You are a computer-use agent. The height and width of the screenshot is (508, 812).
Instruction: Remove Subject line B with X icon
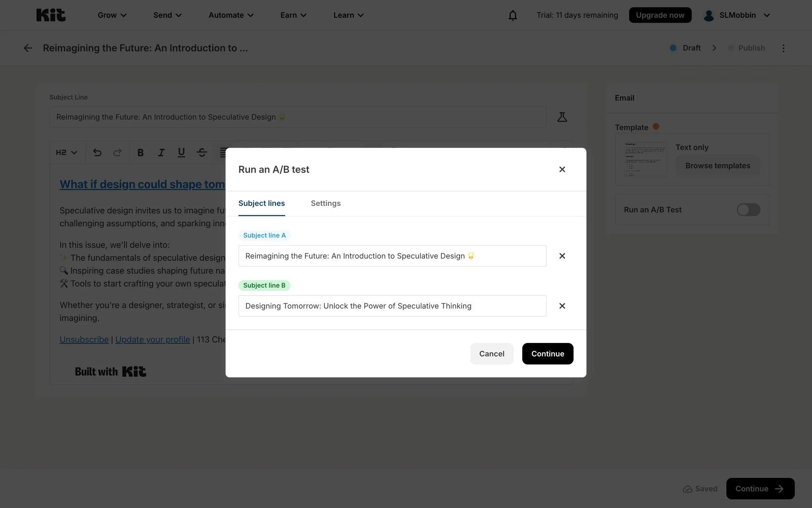point(562,306)
